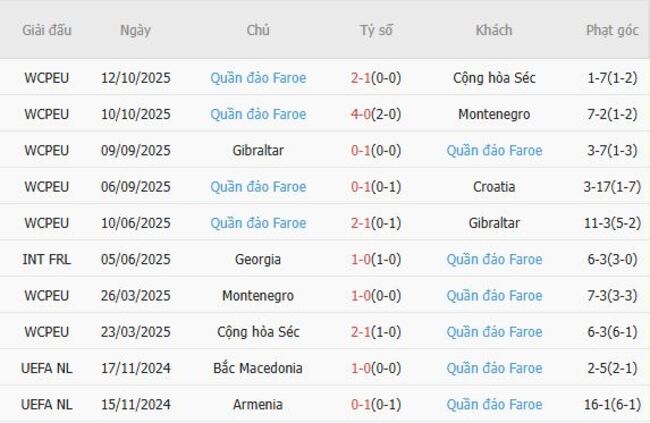The height and width of the screenshot is (423, 650).
Task: Click home team Montenegro on 26/03/2025
Action: click(258, 295)
